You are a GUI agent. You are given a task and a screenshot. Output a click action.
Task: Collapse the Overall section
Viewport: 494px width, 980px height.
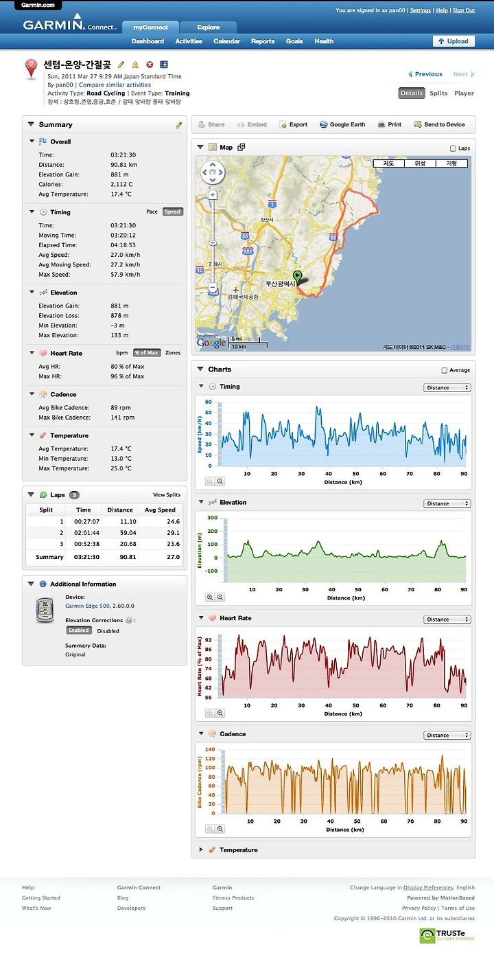click(32, 141)
